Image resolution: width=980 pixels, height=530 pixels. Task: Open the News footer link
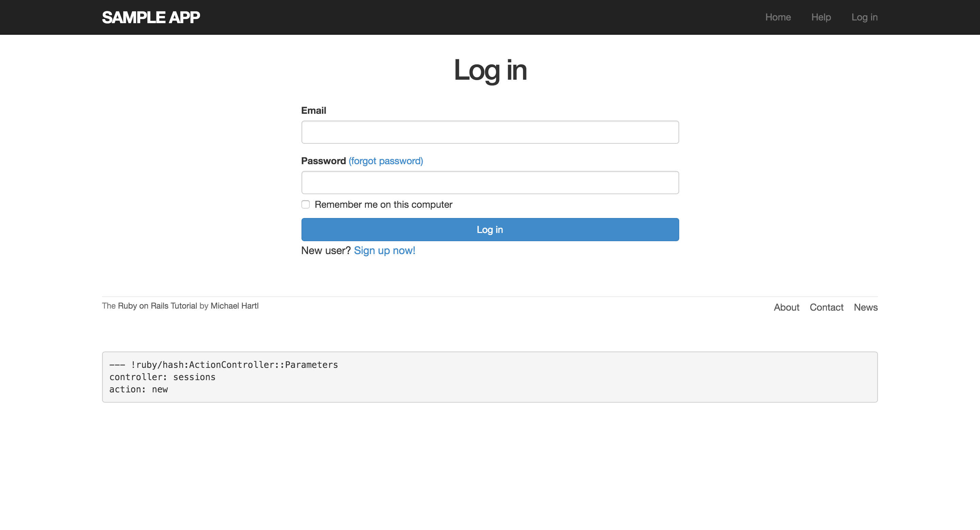pos(865,307)
